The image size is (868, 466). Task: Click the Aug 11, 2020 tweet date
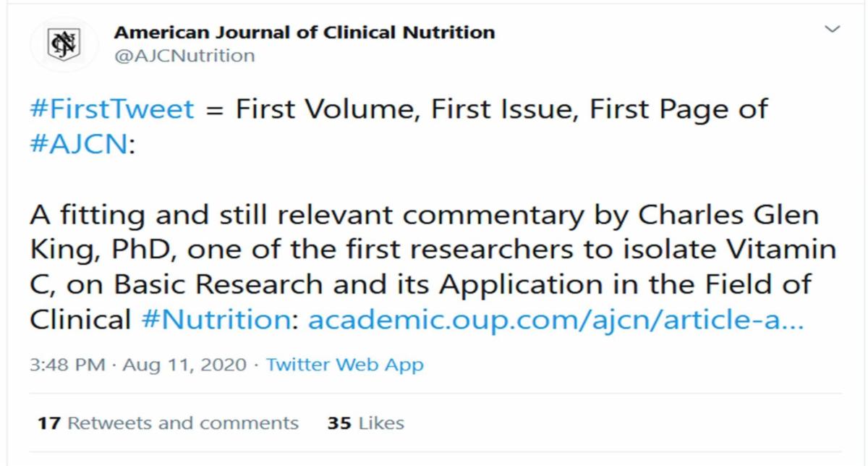coord(184,365)
